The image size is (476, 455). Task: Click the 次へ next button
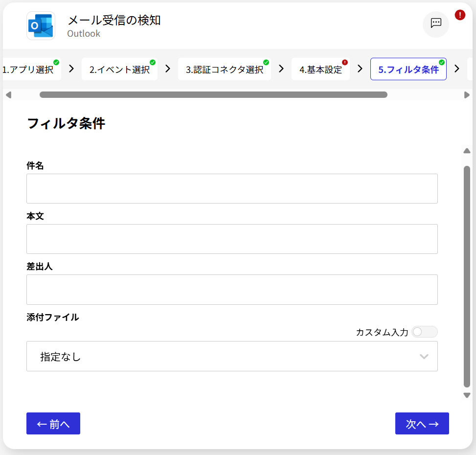click(x=422, y=424)
